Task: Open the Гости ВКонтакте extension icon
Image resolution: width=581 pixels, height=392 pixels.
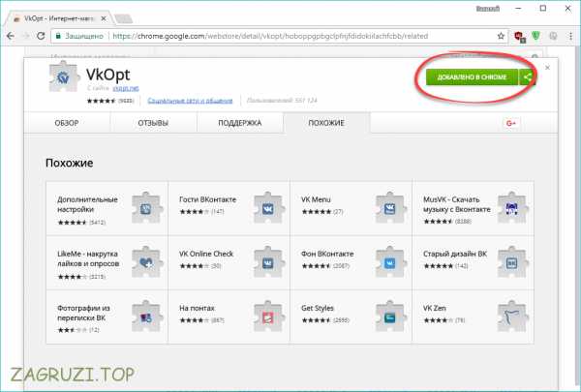Action: tap(269, 208)
